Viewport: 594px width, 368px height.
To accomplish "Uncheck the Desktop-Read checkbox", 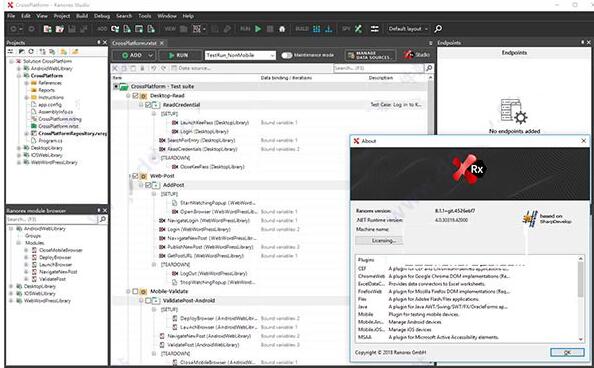I will tap(135, 96).
